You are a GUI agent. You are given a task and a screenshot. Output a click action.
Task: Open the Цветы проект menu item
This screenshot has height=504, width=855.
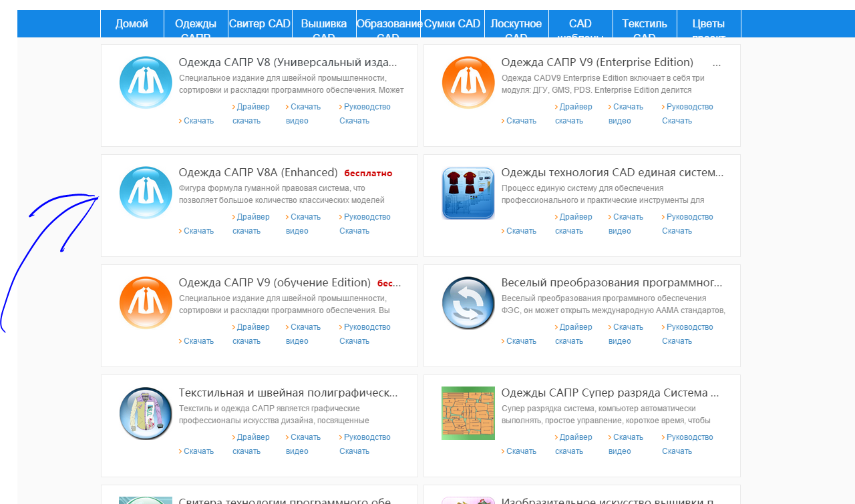pos(709,24)
